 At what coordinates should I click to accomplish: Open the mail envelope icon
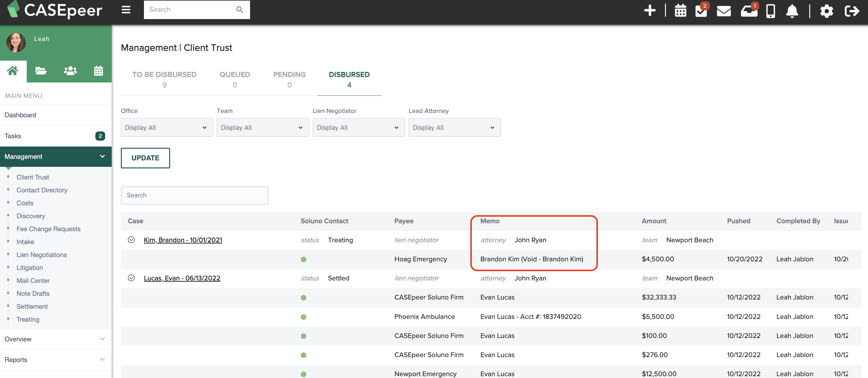coord(723,11)
